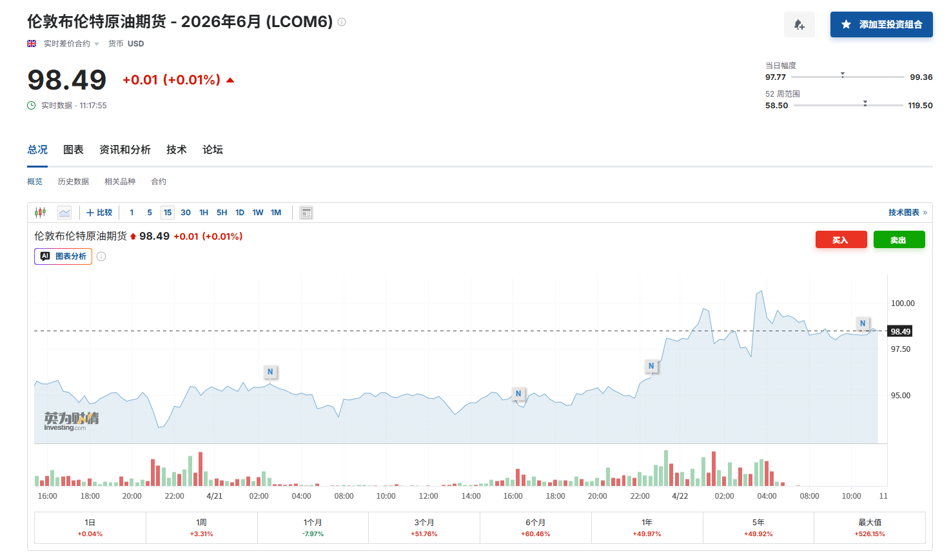Select the 1H chart interval
Screen dimensions: 951x560
204,213
